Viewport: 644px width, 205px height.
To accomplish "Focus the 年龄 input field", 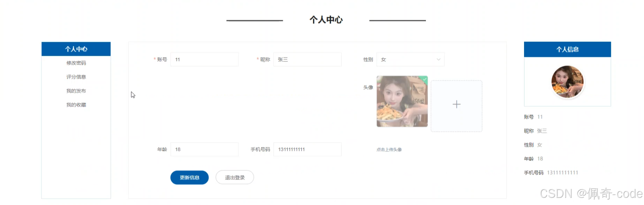I will pyautogui.click(x=205, y=149).
